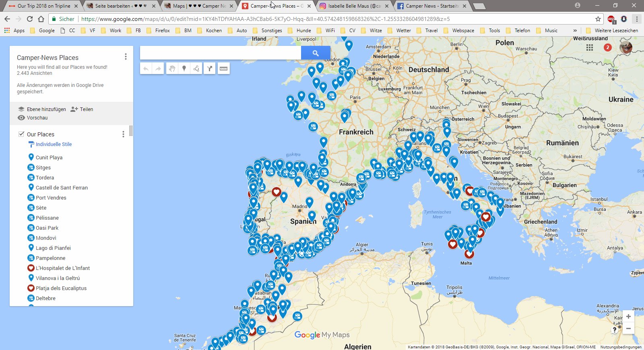Open the Wetter bookmarks folder
This screenshot has height=350, width=644.
[x=399, y=30]
